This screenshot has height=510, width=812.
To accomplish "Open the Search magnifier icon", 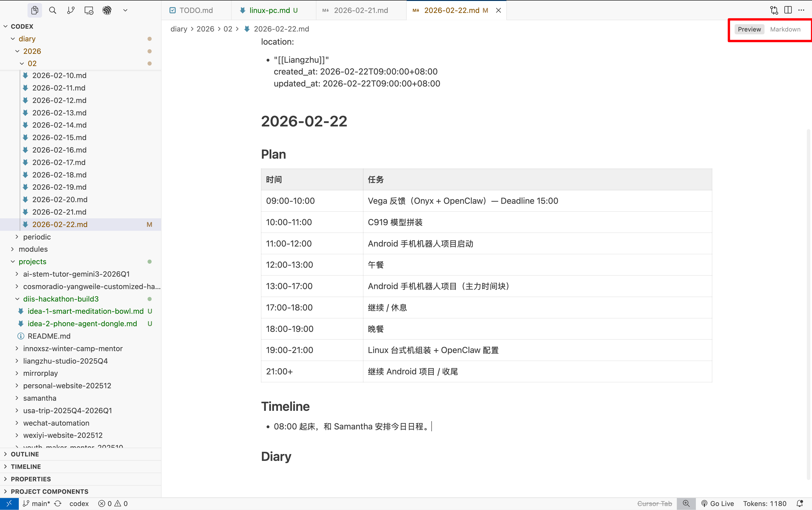I will pos(53,10).
